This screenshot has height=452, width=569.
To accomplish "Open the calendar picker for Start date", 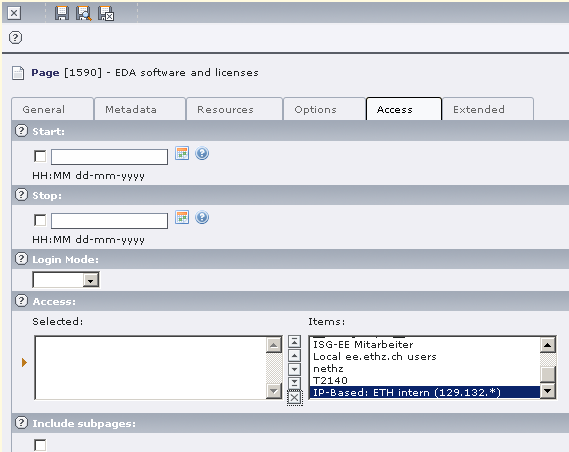I will 182,153.
